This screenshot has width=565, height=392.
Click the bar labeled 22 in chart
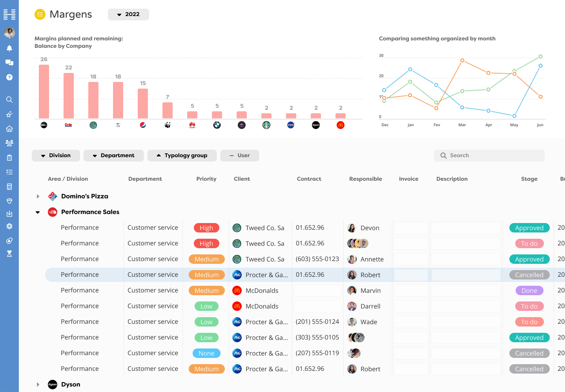tap(69, 96)
